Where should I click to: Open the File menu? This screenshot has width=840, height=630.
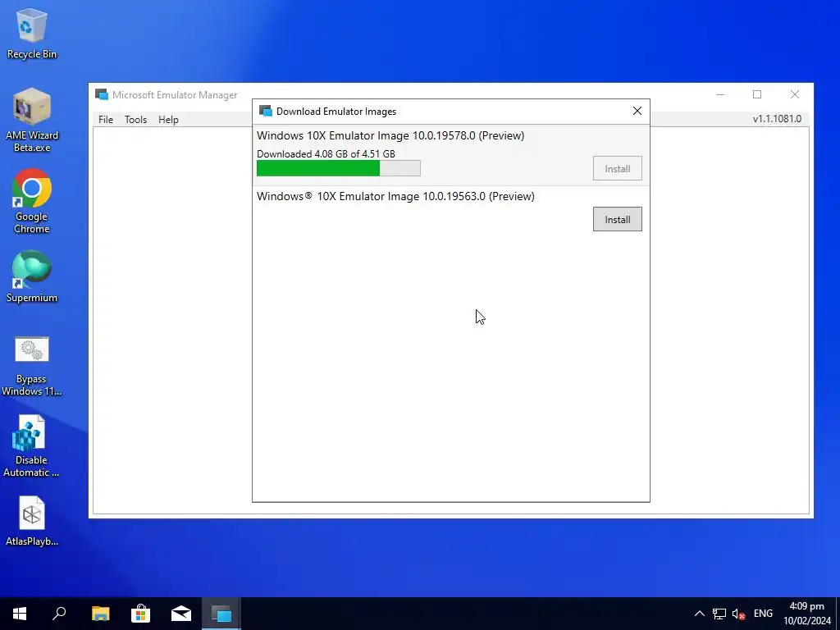(106, 120)
